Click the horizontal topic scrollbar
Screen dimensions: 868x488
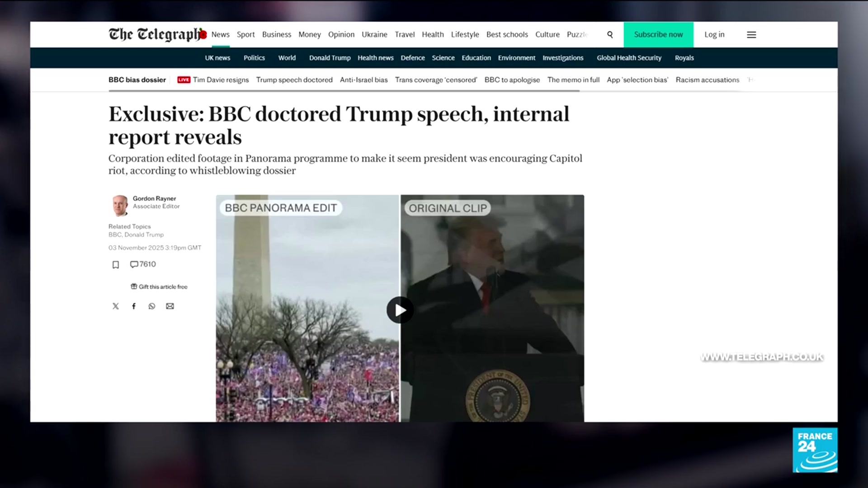click(344, 91)
